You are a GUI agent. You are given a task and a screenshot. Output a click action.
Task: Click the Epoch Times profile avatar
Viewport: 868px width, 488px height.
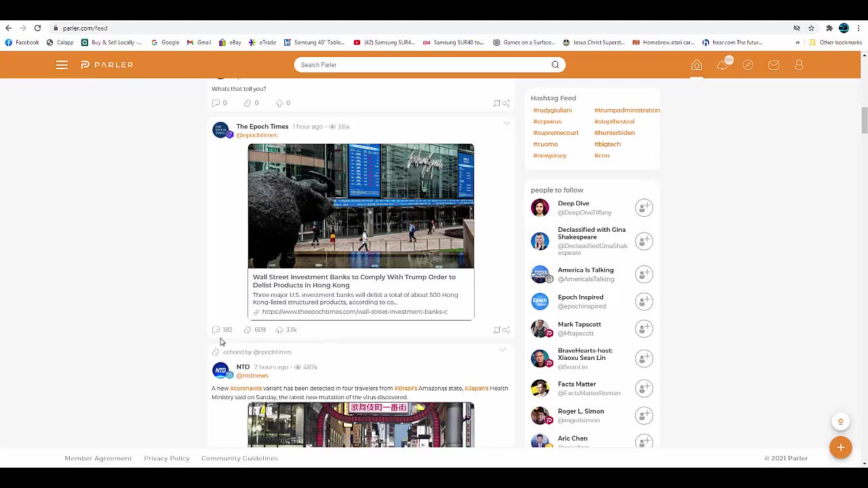click(220, 130)
